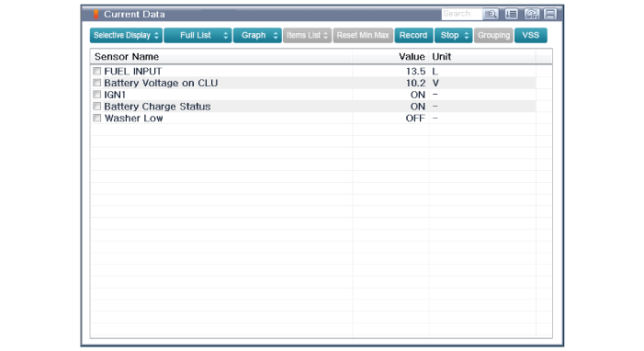Open the Items List dropdown

point(307,35)
